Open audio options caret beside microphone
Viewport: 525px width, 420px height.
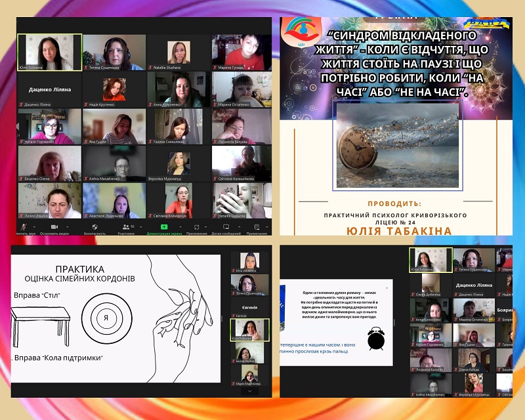[x=34, y=227]
